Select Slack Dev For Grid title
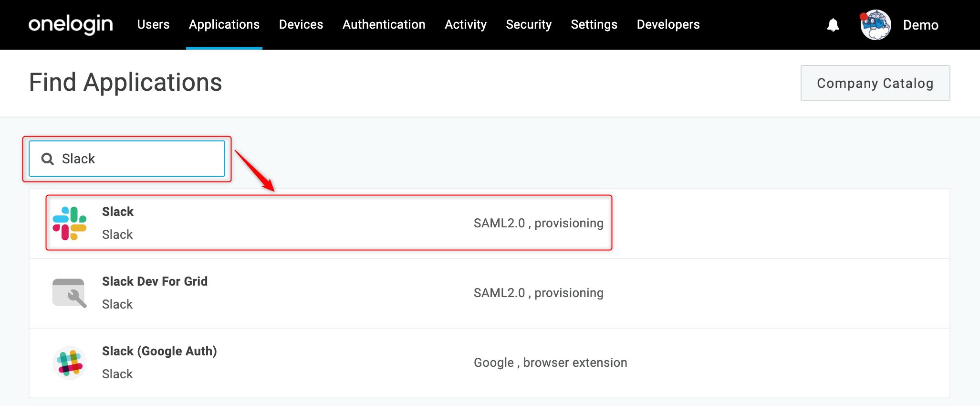980x406 pixels. tap(155, 281)
